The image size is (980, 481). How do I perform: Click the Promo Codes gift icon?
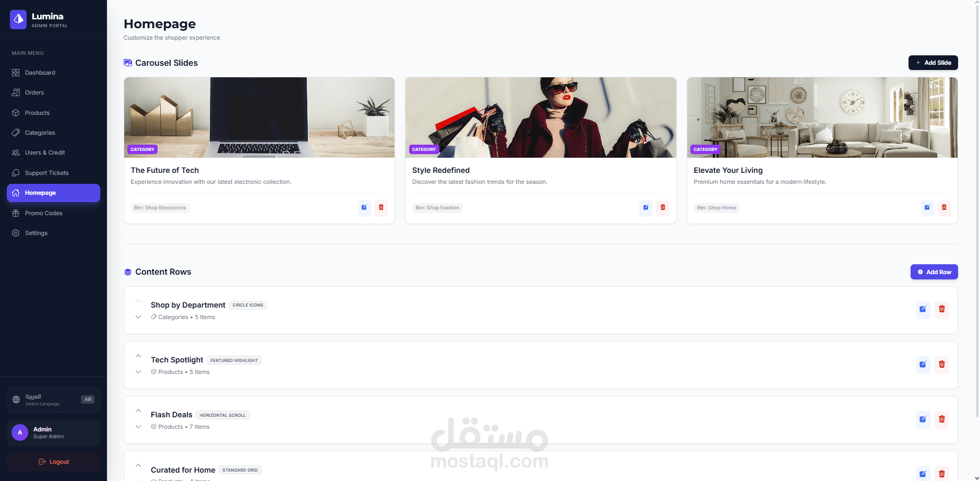coord(16,213)
